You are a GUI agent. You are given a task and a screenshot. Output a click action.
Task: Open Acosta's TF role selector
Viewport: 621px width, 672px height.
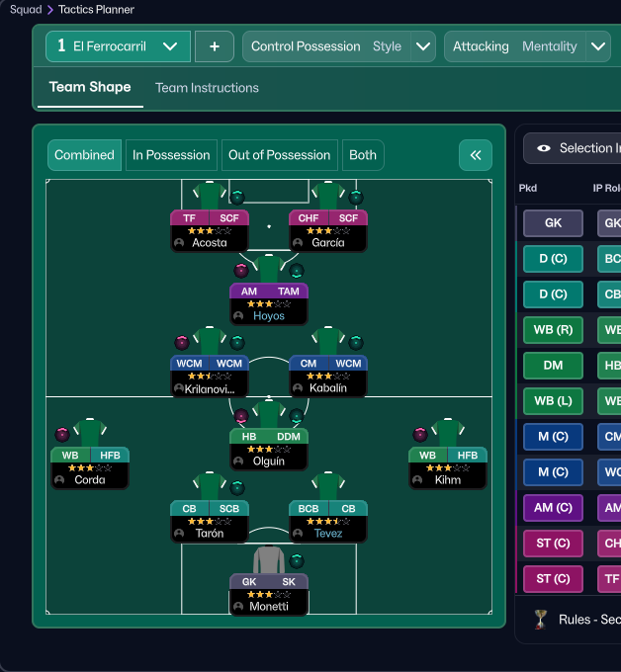(x=190, y=218)
